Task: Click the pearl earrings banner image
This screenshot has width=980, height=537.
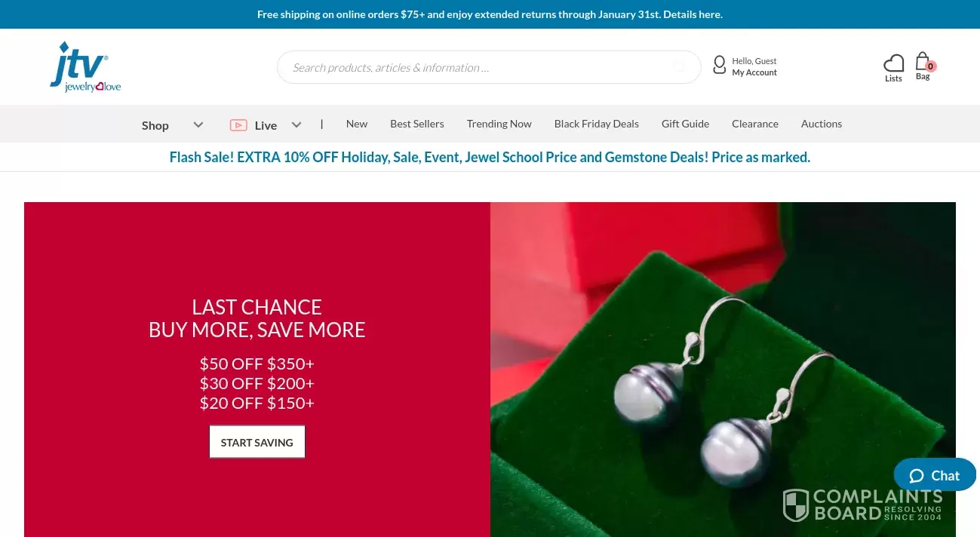Action: (x=723, y=370)
